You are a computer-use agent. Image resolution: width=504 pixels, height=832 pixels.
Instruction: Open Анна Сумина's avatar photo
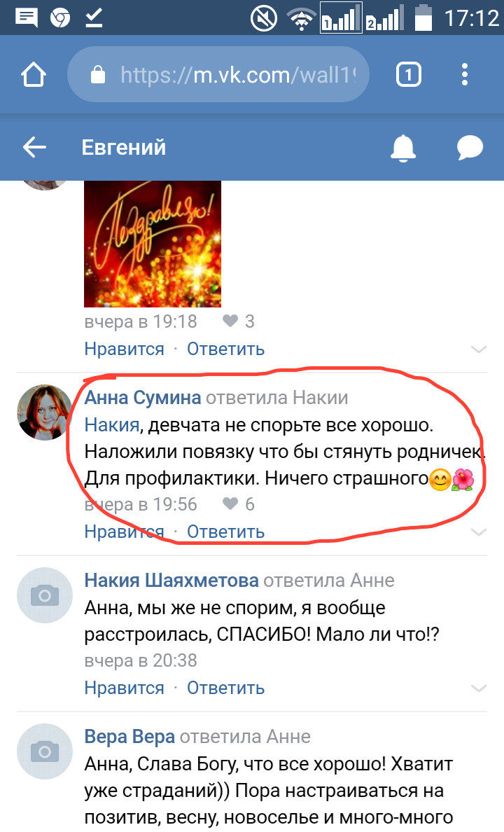pos(45,412)
